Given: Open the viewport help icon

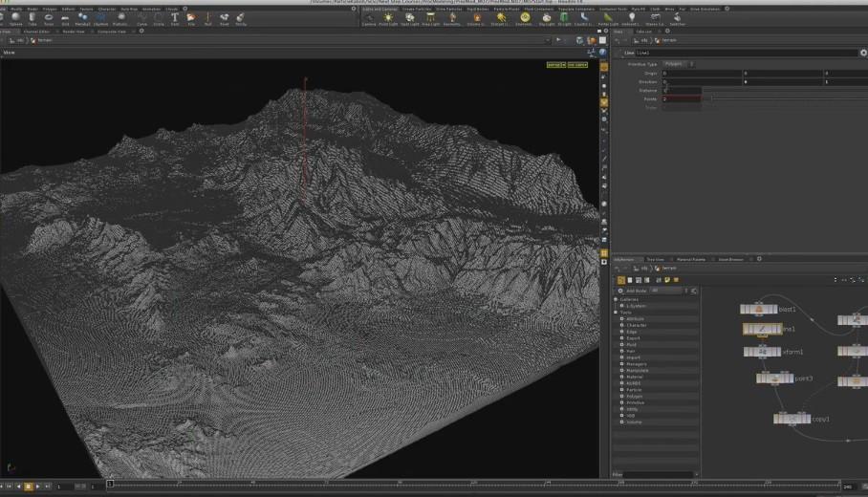Looking at the screenshot, I should (x=602, y=52).
